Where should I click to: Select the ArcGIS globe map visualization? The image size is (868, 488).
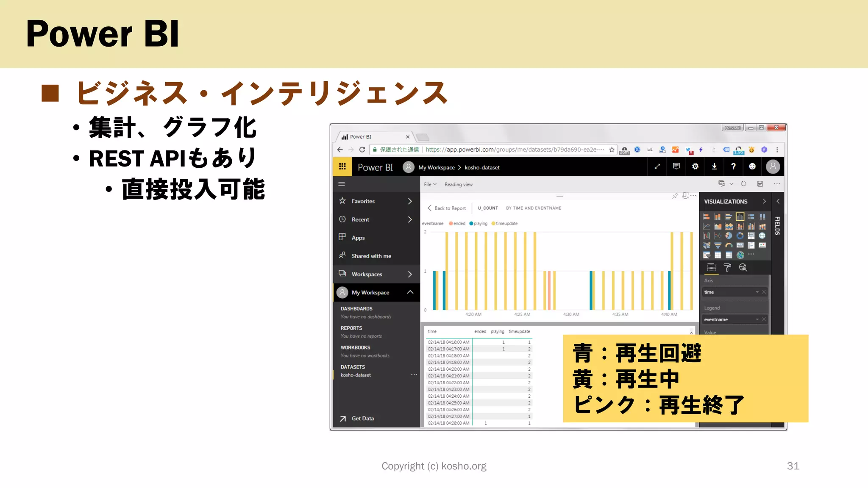click(x=740, y=255)
